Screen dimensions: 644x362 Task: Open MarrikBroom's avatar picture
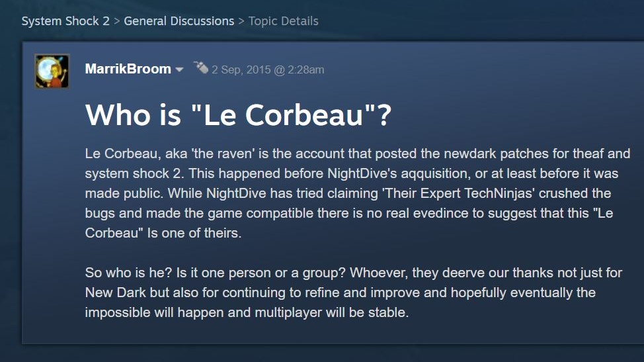pyautogui.click(x=52, y=71)
